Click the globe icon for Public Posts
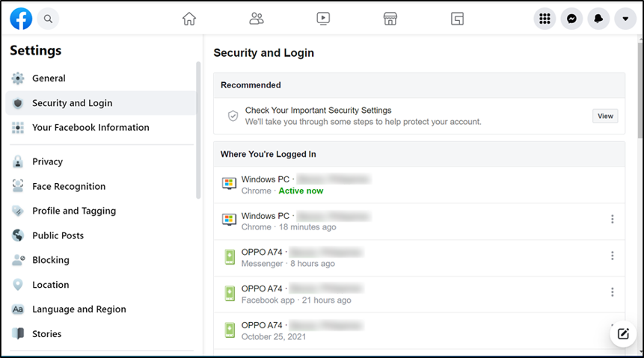 coord(18,235)
